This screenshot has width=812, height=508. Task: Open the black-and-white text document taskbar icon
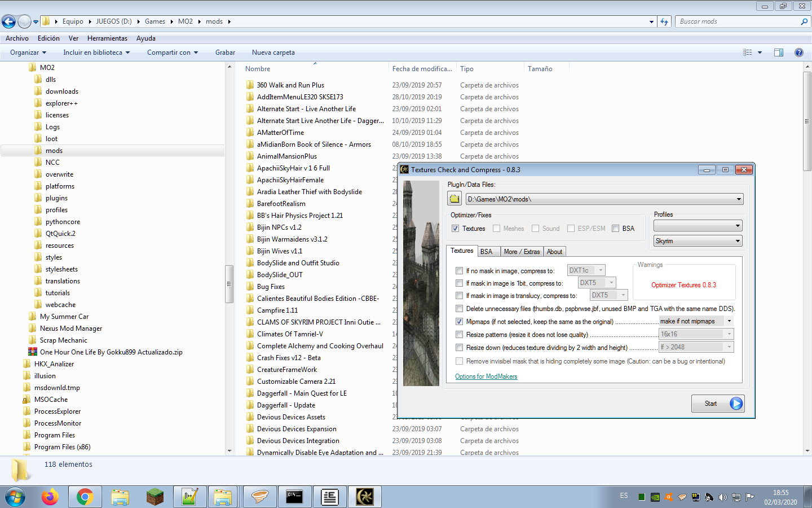pyautogui.click(x=329, y=497)
